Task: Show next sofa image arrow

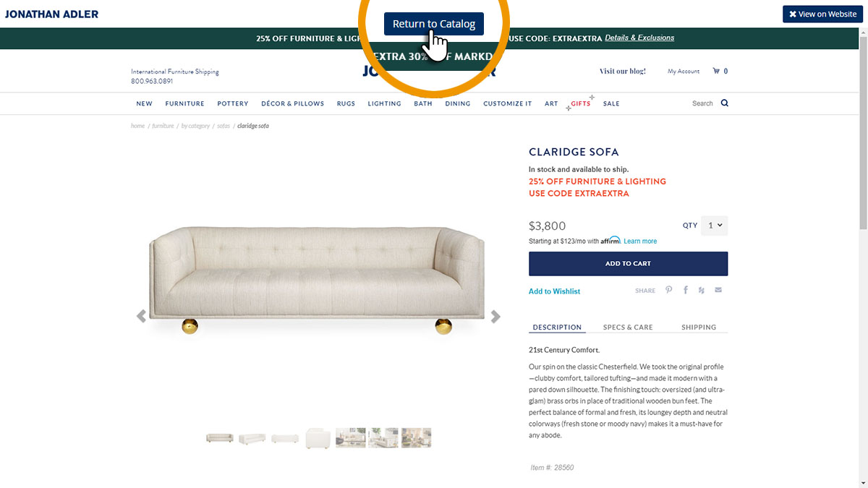Action: click(x=495, y=316)
